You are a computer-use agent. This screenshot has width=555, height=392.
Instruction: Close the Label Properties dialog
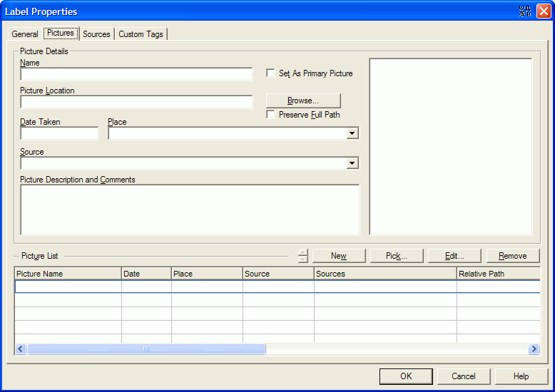pos(544,11)
